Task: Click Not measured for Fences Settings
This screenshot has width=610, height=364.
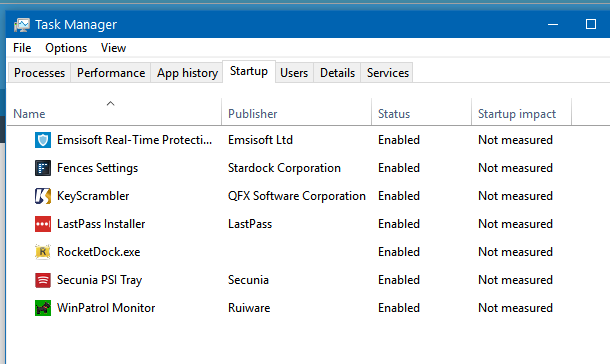Action: coord(515,168)
